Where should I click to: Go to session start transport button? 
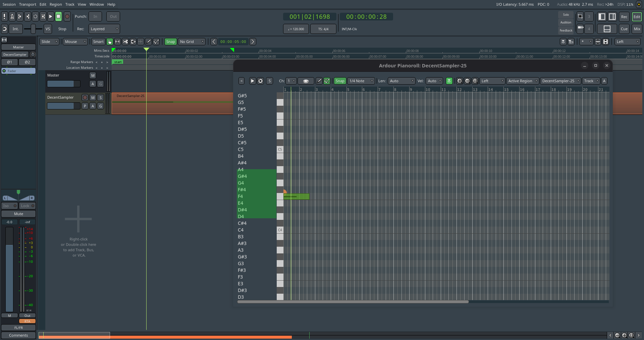point(20,16)
